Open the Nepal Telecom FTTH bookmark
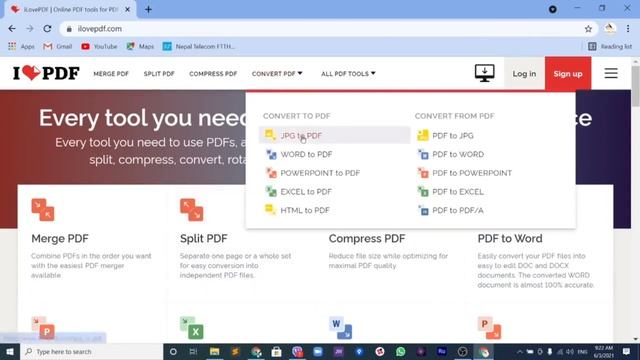The width and height of the screenshot is (640, 360). point(199,47)
